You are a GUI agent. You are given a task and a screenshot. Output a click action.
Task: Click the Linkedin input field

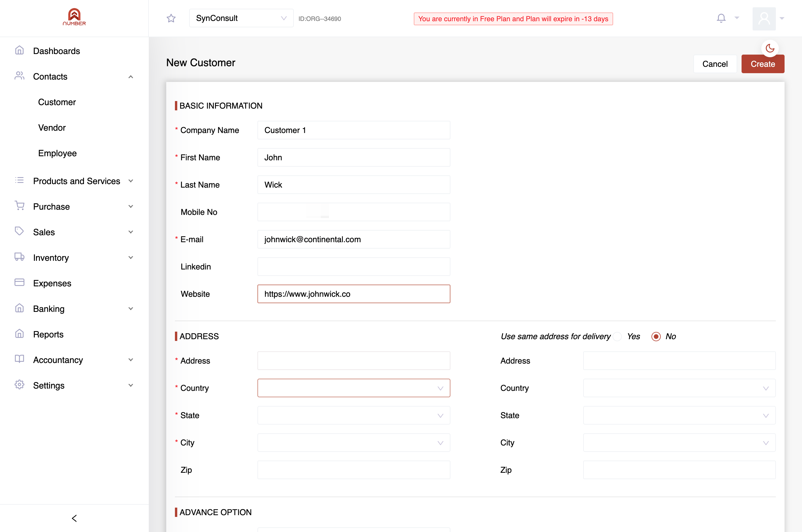(x=354, y=267)
